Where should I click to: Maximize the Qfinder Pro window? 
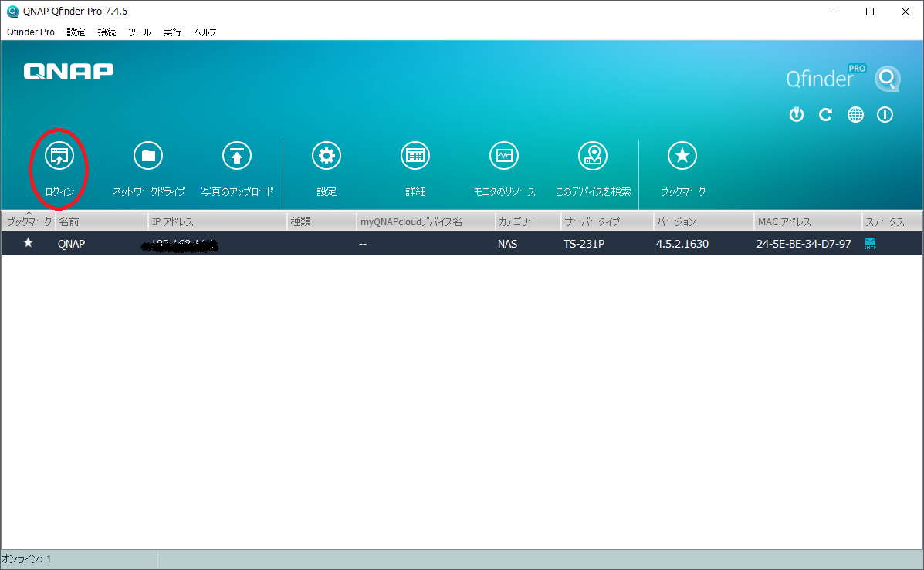click(870, 12)
